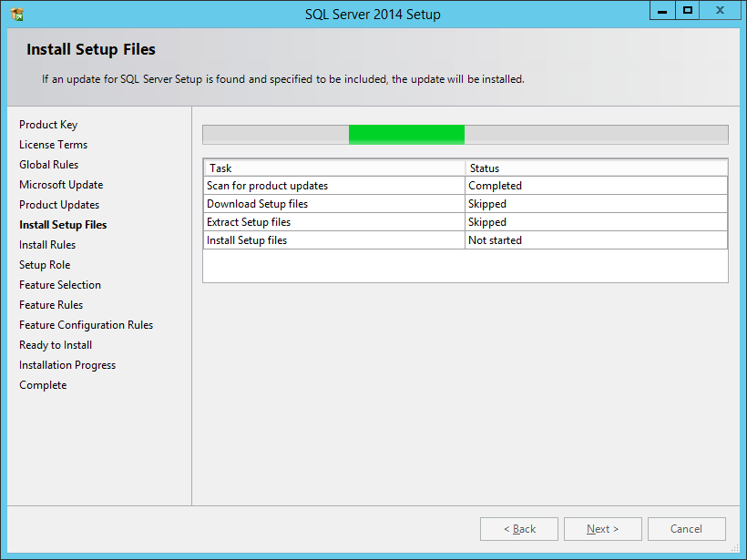Select the Scan for product updates row
Screen dimensions: 747x560
[267, 186]
